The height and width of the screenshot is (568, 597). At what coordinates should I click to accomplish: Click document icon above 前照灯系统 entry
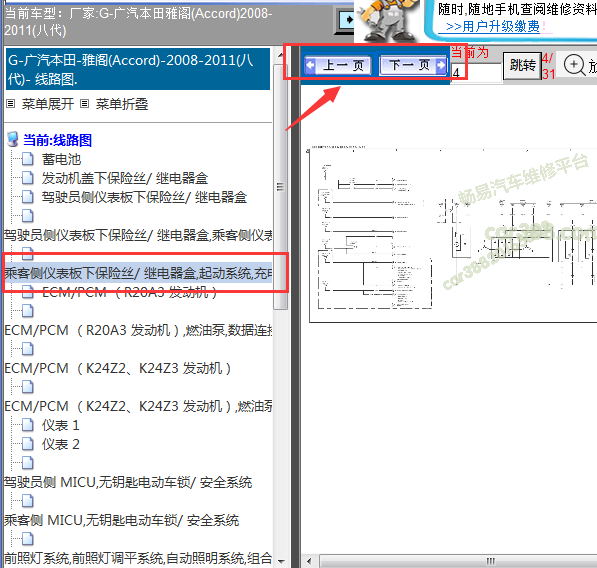point(27,539)
